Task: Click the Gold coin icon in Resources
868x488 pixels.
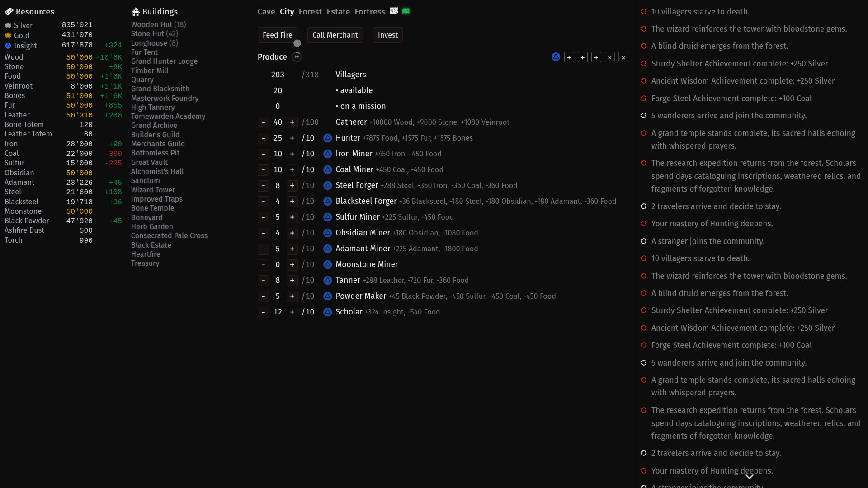Action: coord(8,35)
